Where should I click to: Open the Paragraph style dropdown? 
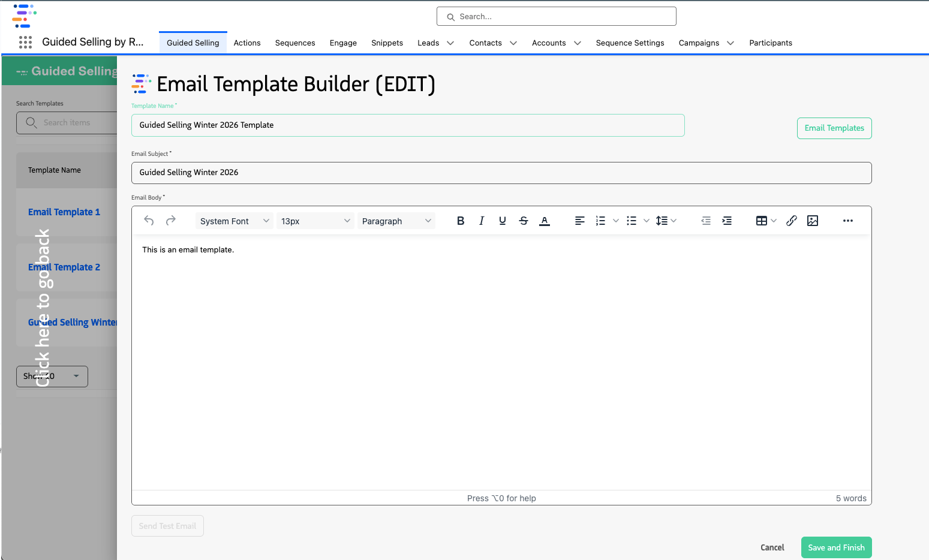(396, 221)
